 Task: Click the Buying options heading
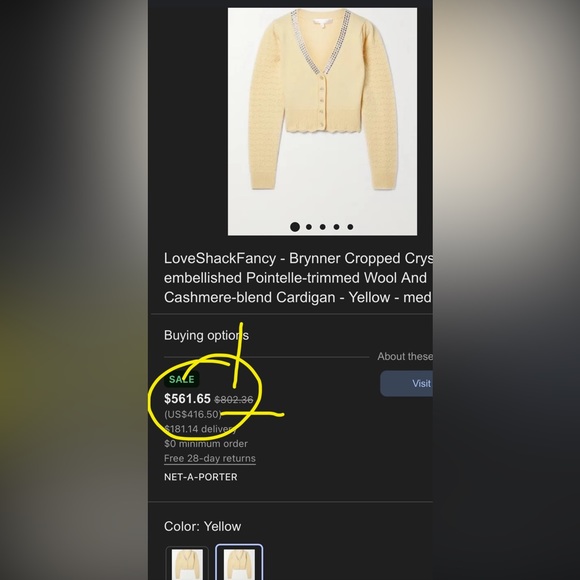[206, 335]
